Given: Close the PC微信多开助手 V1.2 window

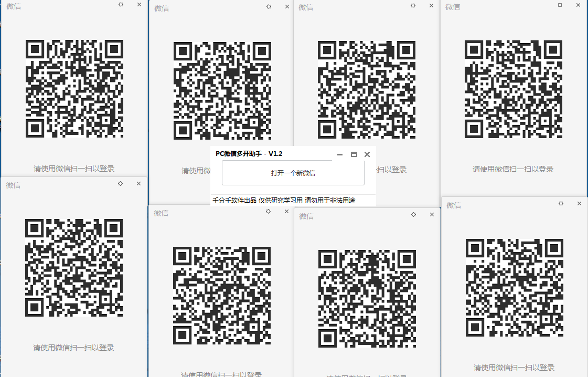Looking at the screenshot, I should click(x=367, y=154).
